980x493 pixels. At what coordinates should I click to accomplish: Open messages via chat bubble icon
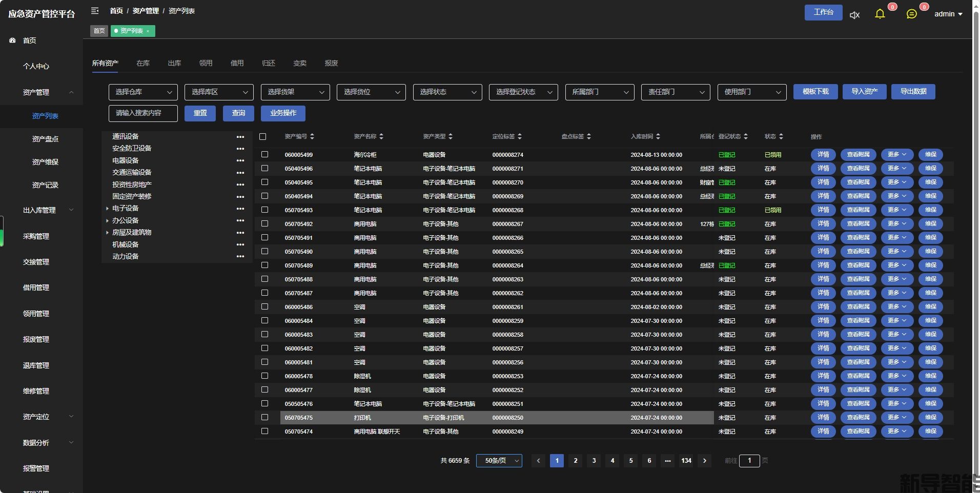pyautogui.click(x=911, y=14)
